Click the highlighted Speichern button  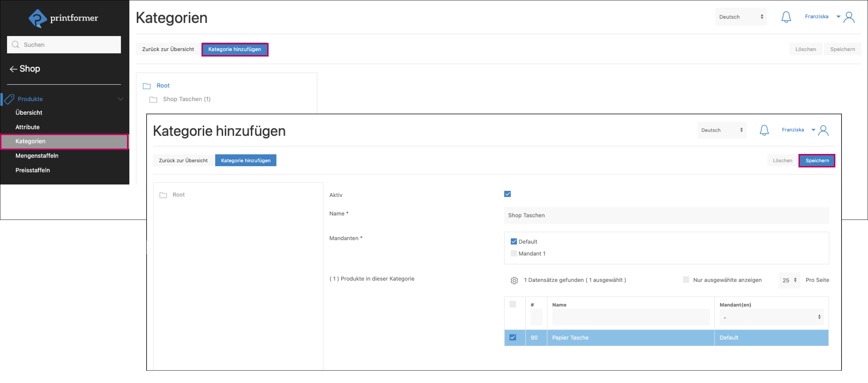pos(817,161)
